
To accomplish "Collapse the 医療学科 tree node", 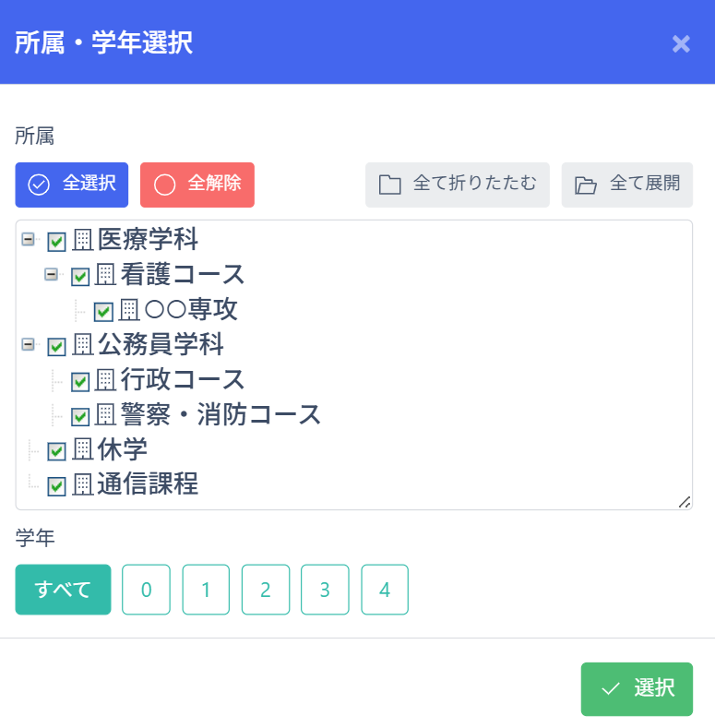I will 29,239.
